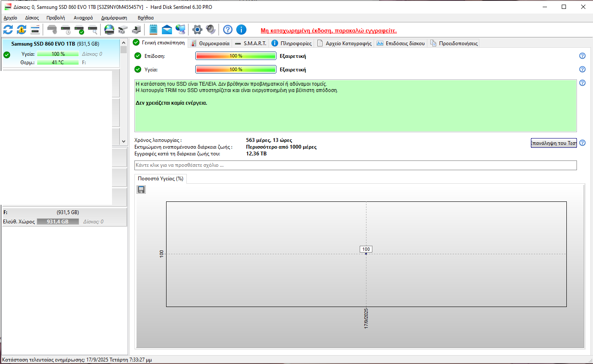The image size is (593, 364).
Task: Click the blue refresh arrows toolbar icon
Action: pyautogui.click(x=8, y=30)
